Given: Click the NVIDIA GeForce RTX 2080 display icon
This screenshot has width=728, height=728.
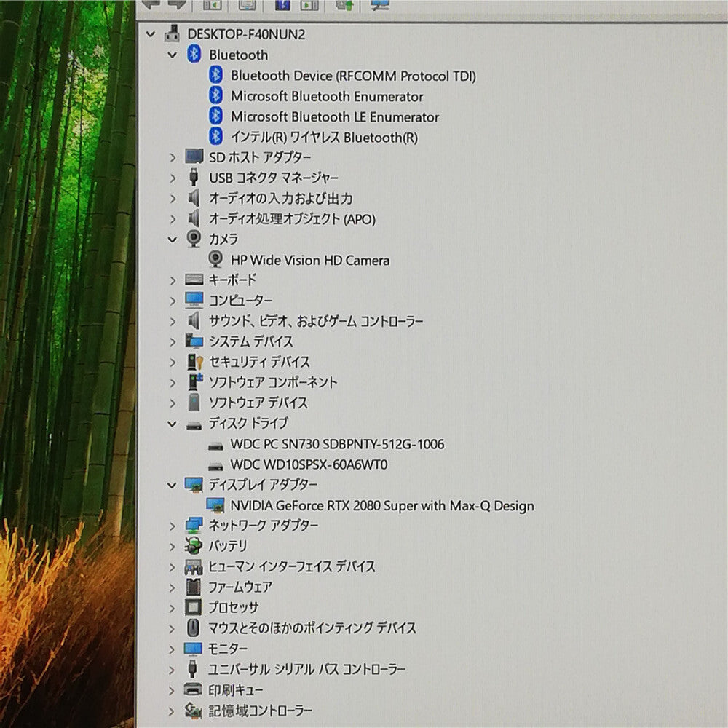Looking at the screenshot, I should (215, 505).
